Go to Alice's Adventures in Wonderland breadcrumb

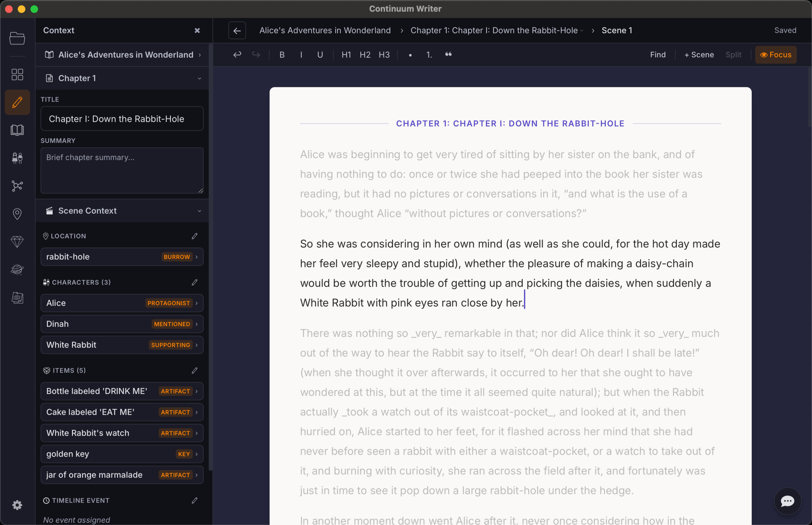coord(325,30)
